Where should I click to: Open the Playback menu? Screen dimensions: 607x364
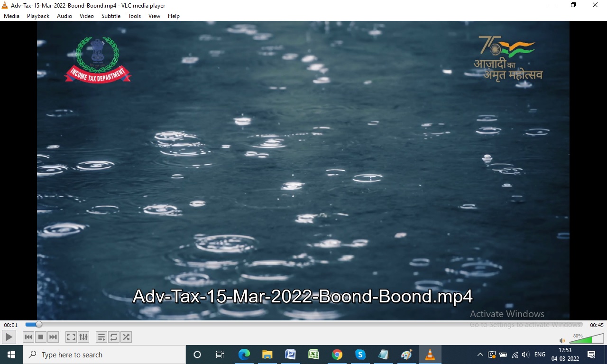point(38,16)
